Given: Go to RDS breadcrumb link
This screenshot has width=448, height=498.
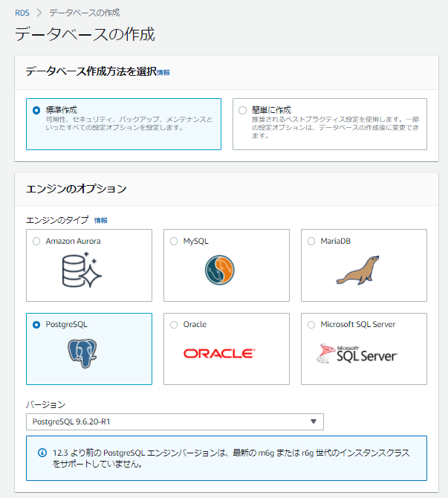Looking at the screenshot, I should (22, 13).
